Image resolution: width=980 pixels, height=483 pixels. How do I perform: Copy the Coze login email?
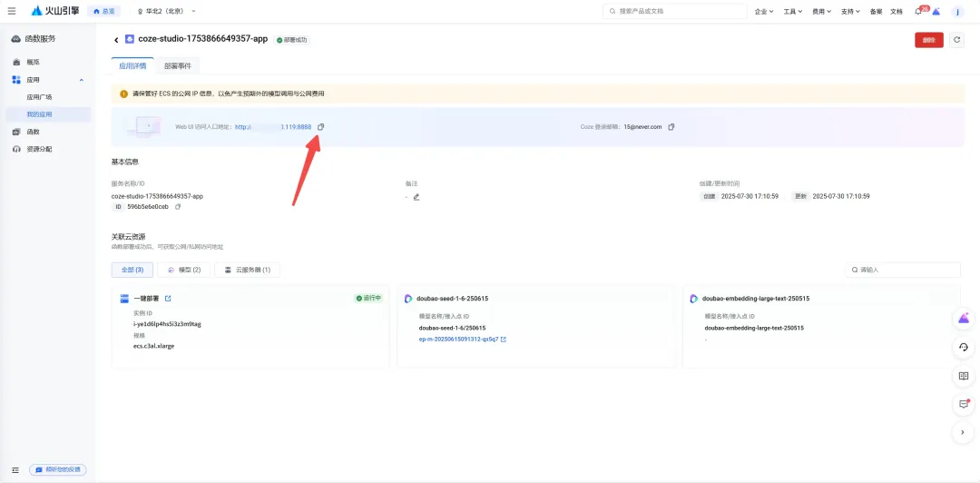pos(671,127)
